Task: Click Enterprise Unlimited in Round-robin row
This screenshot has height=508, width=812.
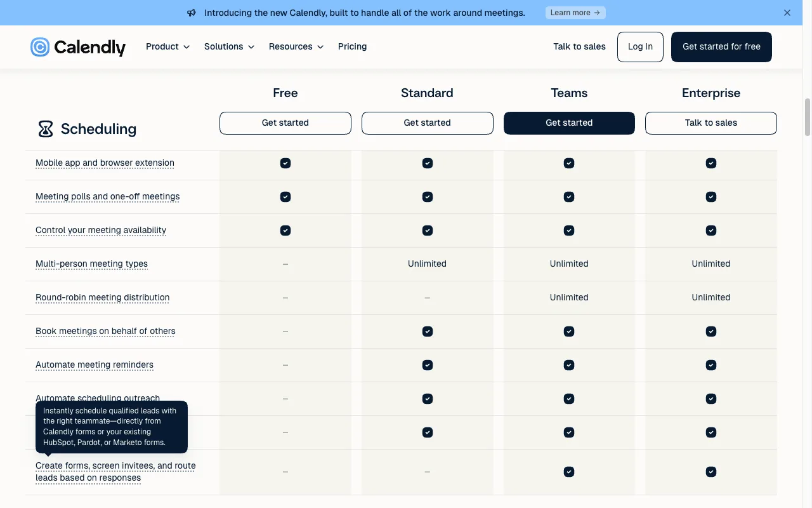Action: [x=711, y=298]
